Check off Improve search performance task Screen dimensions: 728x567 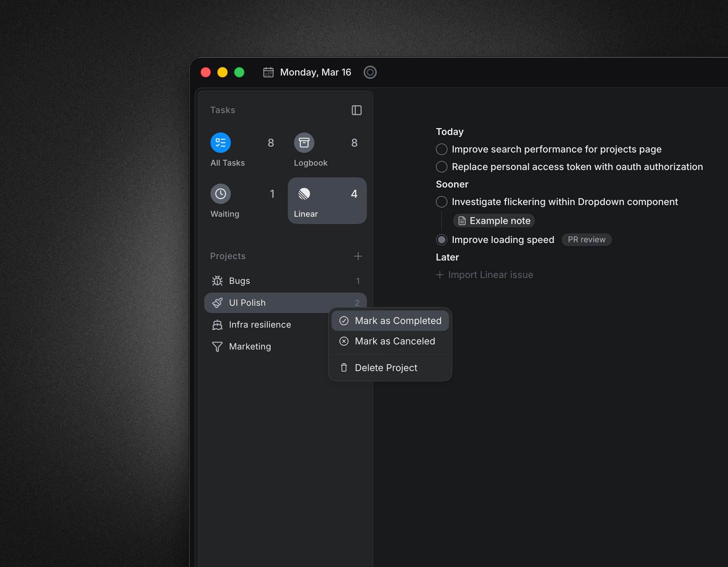(x=441, y=149)
